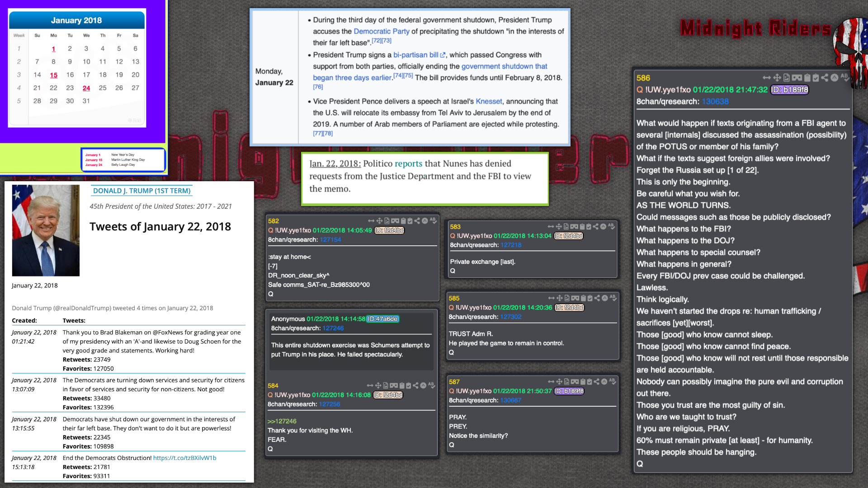The image size is (868, 488).
Task: Click the VR goggles icon on post 582
Action: (x=395, y=221)
